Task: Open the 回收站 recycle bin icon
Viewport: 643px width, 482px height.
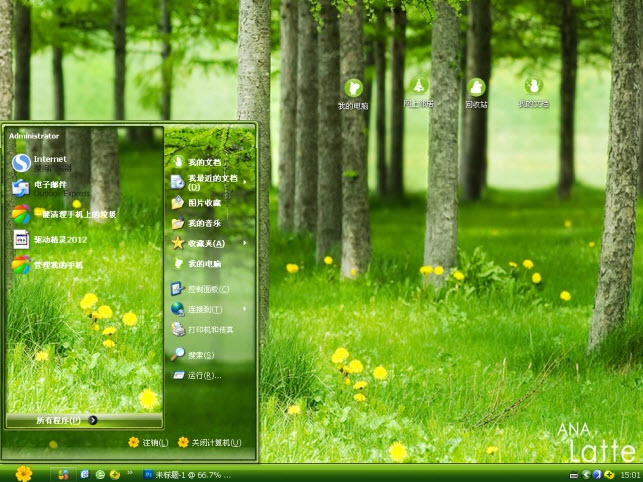Action: click(x=476, y=89)
